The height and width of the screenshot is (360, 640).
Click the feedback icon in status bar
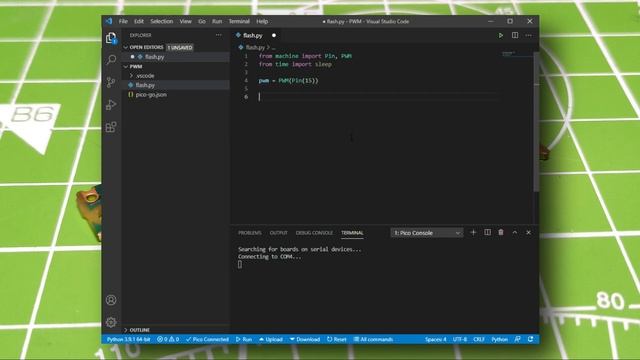click(x=518, y=339)
